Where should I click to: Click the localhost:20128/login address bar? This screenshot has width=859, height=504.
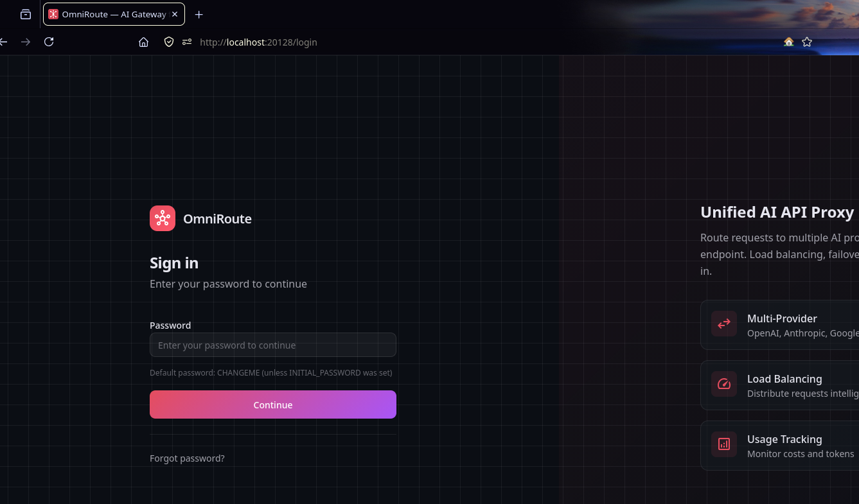point(258,42)
